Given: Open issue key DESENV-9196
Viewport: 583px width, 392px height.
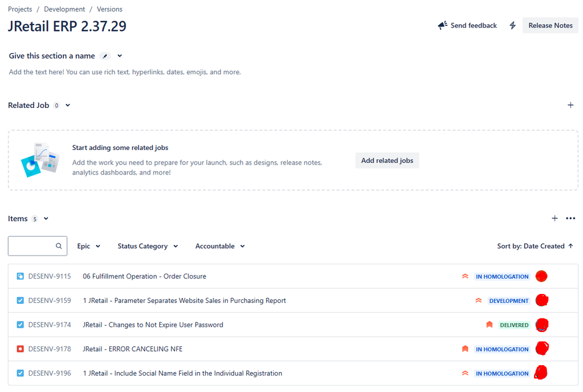Looking at the screenshot, I should pos(50,373).
